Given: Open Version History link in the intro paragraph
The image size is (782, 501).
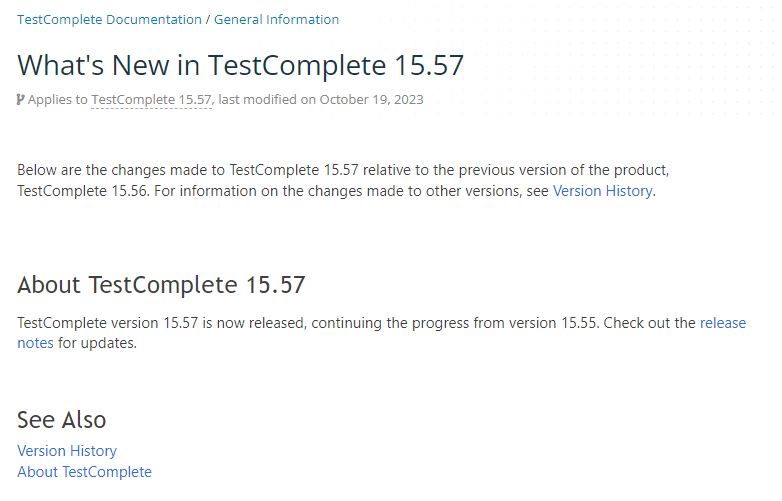Looking at the screenshot, I should tap(602, 190).
